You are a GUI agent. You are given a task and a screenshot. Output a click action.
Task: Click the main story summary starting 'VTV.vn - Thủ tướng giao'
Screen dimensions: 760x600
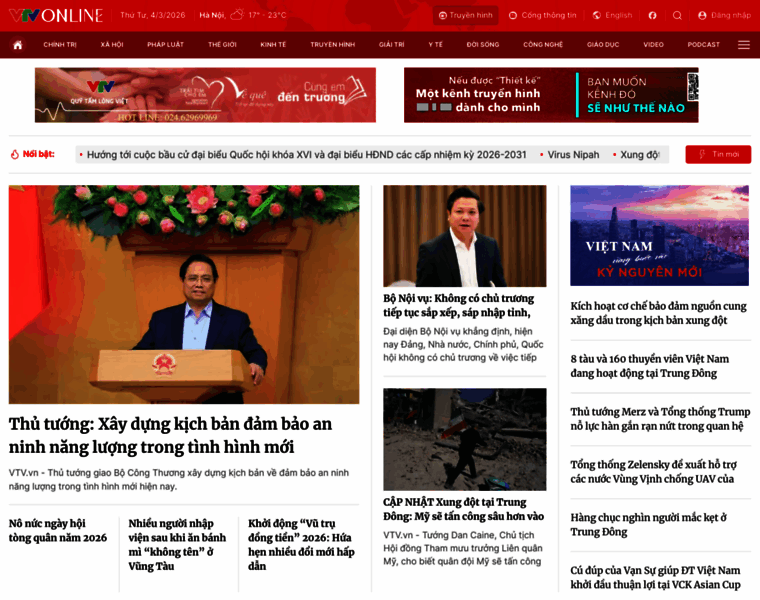pos(179,479)
